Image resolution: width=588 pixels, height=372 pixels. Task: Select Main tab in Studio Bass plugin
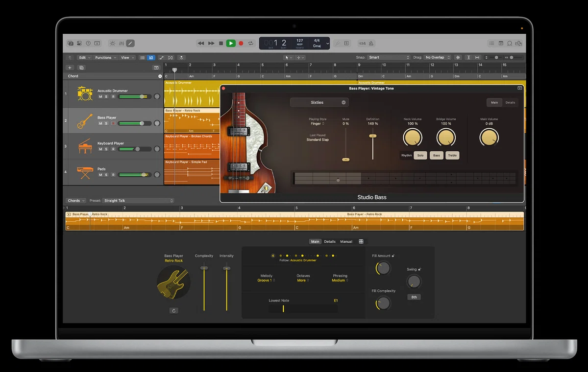[x=494, y=102]
